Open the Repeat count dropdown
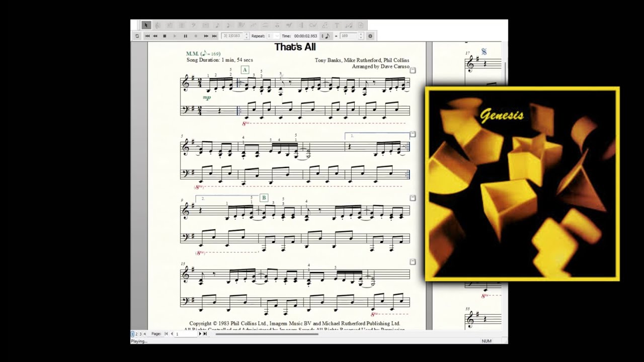The width and height of the screenshot is (644, 362). click(x=273, y=36)
